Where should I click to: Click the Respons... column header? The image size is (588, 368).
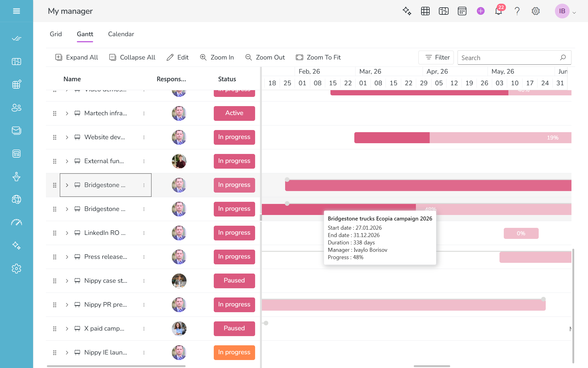(x=171, y=79)
